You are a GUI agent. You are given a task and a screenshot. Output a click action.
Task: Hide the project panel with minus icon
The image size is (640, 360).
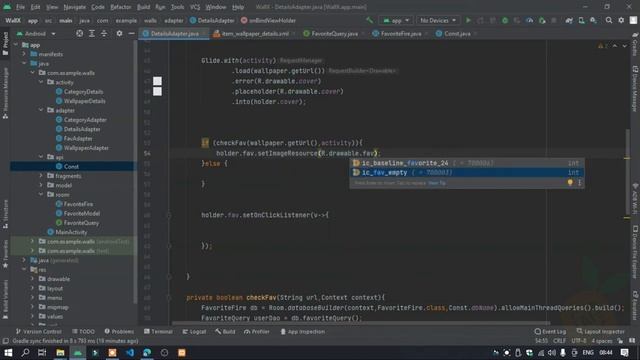[x=131, y=33]
